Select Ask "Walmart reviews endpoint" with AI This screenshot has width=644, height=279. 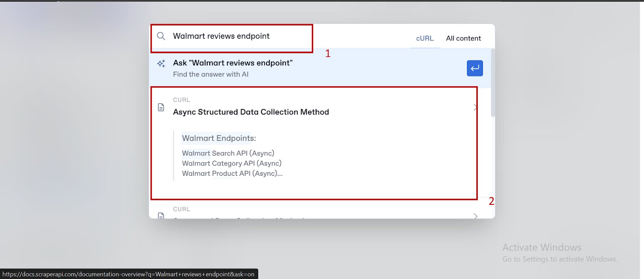pyautogui.click(x=320, y=68)
